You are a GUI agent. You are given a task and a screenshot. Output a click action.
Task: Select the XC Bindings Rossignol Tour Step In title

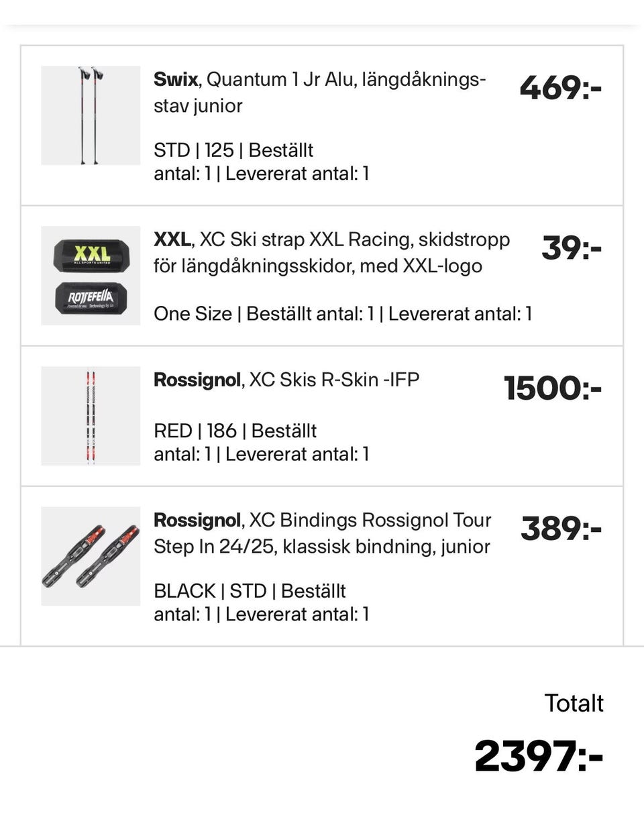click(x=322, y=533)
